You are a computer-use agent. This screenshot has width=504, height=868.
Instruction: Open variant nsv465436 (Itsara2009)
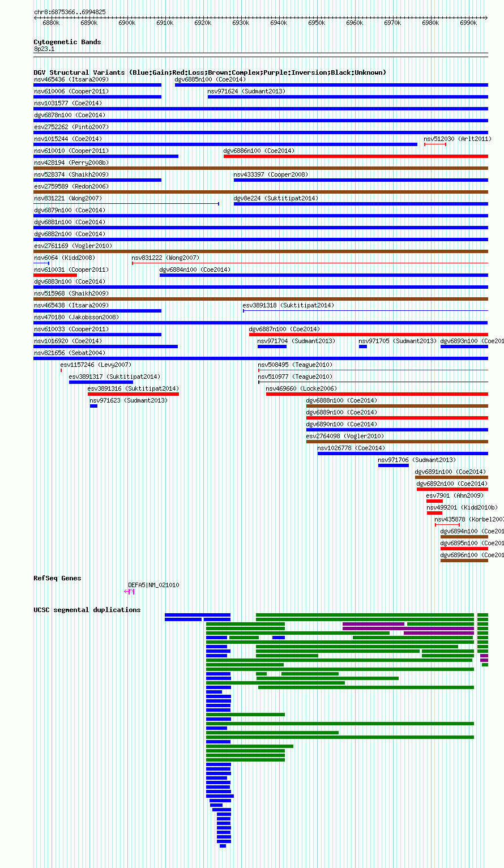click(x=71, y=79)
